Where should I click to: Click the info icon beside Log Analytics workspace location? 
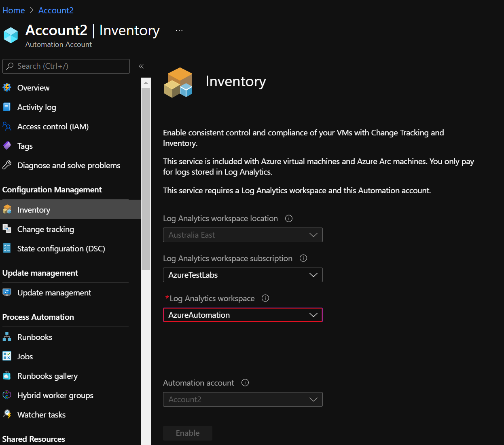[x=288, y=218]
